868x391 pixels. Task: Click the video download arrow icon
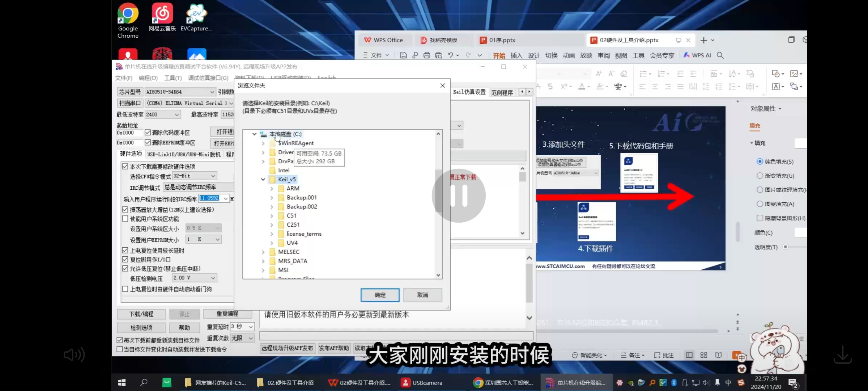(843, 355)
